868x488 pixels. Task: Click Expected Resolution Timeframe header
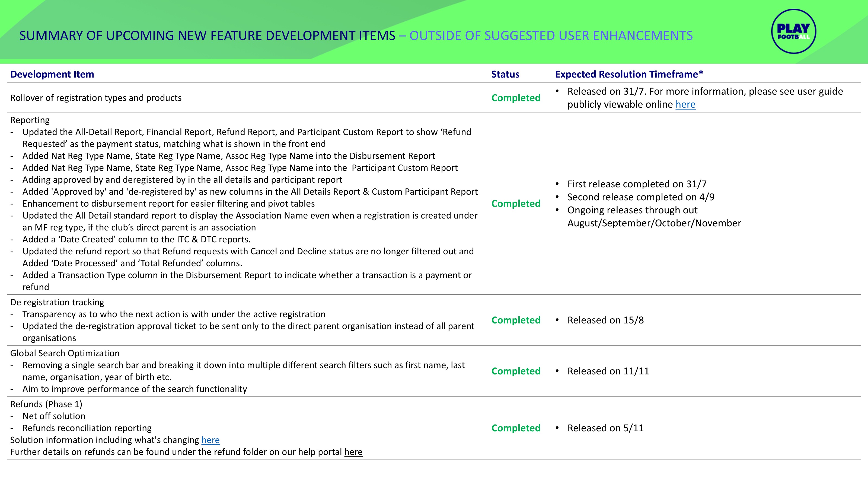pos(629,74)
